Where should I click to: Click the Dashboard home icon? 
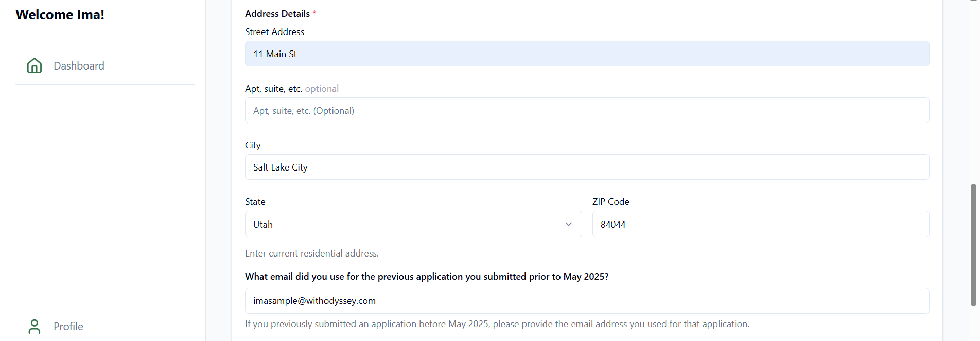coord(34,65)
